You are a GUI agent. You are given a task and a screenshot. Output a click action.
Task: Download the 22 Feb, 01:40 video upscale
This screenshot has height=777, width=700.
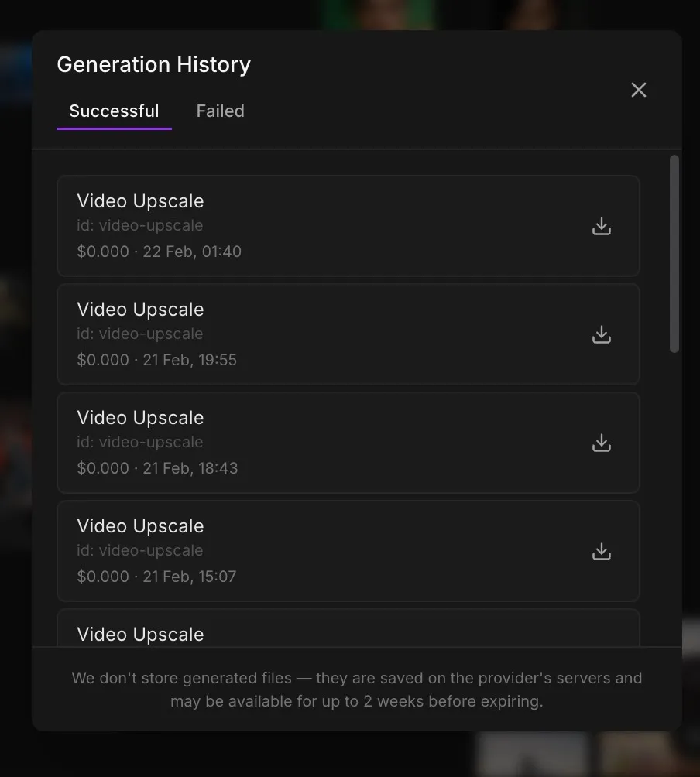(x=601, y=226)
